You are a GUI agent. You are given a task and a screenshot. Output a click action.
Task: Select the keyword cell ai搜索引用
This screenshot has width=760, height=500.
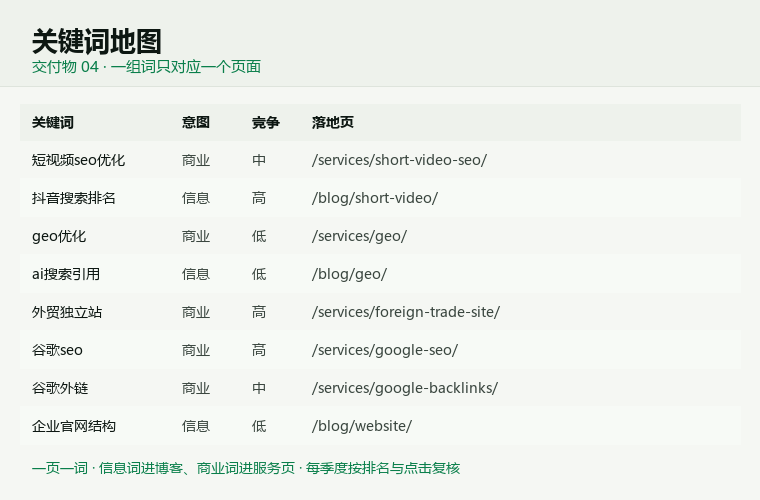click(x=66, y=274)
